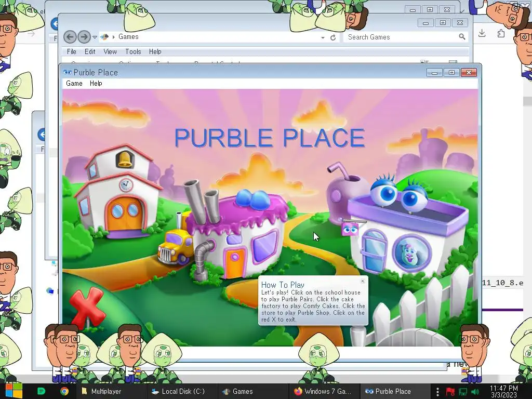This screenshot has width=532, height=399.
Task: Open Help menu in Games explorer window
Action: point(155,51)
